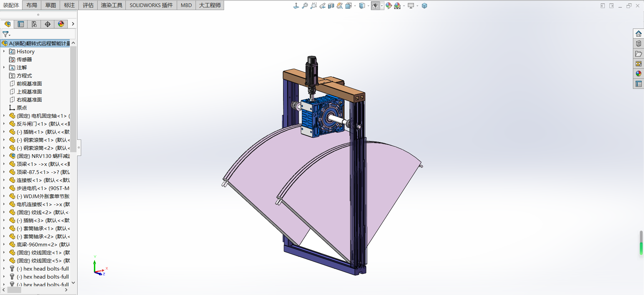Open the 标注 ribbon tab

(x=69, y=5)
